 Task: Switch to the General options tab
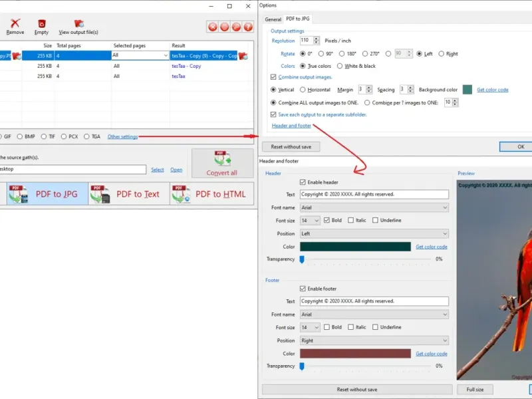[x=273, y=19]
